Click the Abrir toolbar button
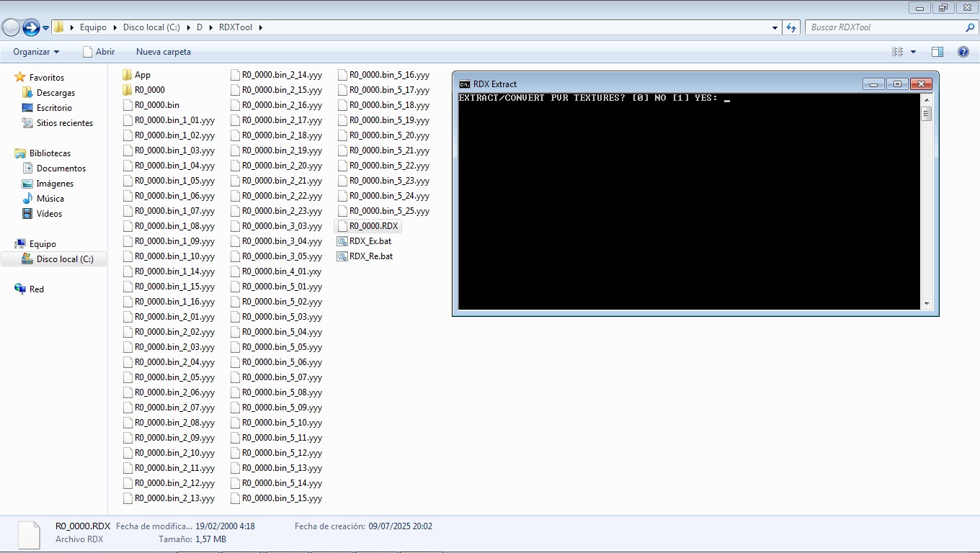This screenshot has height=553, width=980. pyautogui.click(x=99, y=52)
